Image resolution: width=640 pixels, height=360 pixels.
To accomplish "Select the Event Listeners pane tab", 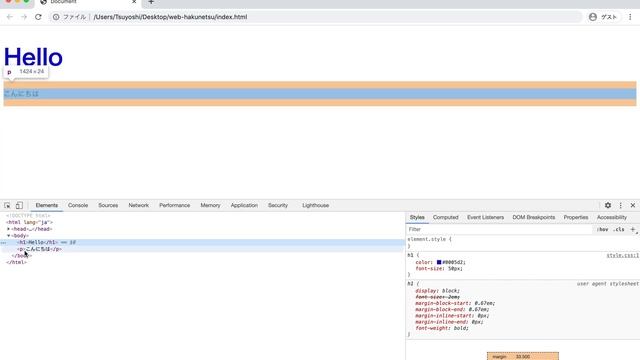I will (485, 218).
